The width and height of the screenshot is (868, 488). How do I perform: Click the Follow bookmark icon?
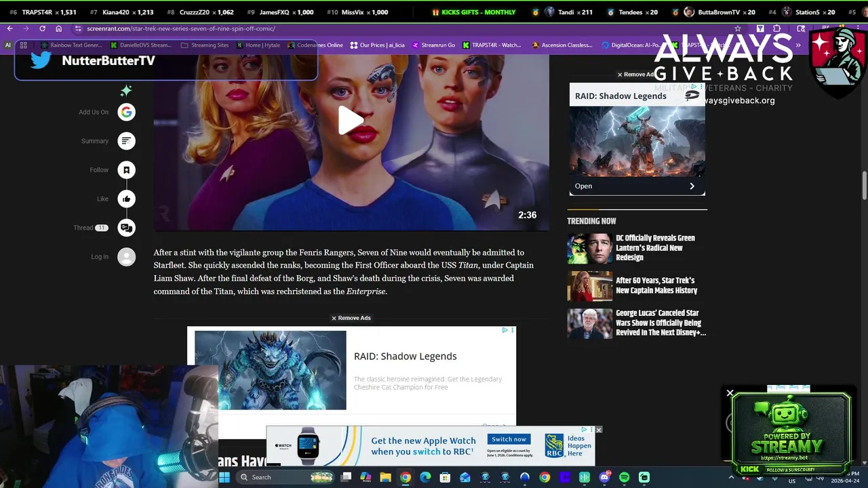coord(126,170)
